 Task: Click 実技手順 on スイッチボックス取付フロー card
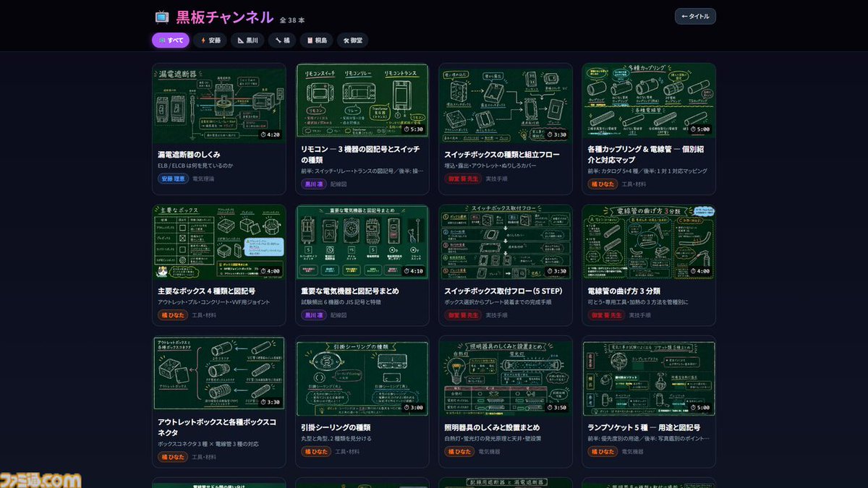coord(496,315)
